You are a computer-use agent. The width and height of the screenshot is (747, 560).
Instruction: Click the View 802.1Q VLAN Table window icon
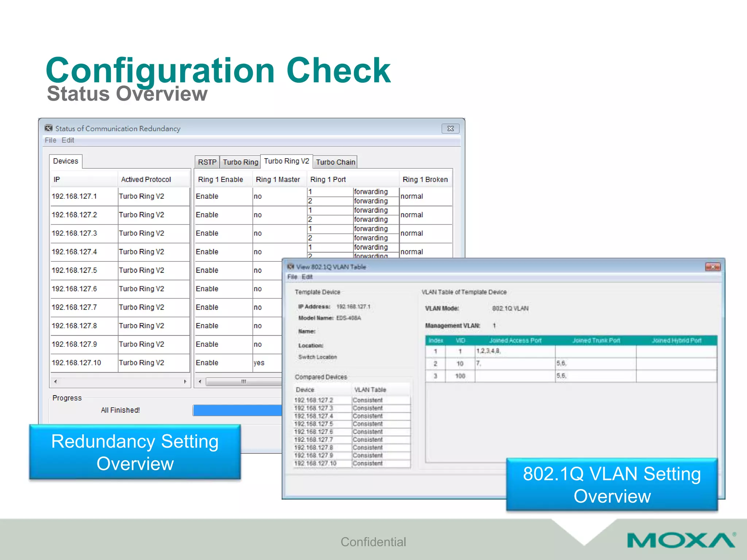point(291,267)
